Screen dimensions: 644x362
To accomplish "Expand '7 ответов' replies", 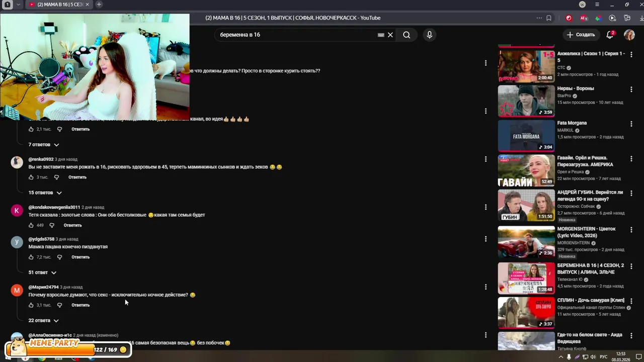I will click(x=43, y=144).
